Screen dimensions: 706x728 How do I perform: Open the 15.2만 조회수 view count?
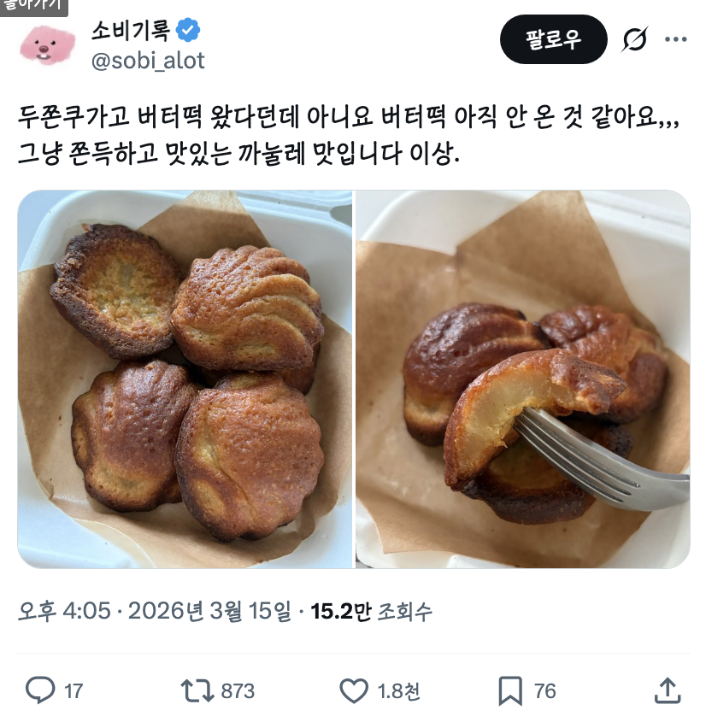pos(371,611)
